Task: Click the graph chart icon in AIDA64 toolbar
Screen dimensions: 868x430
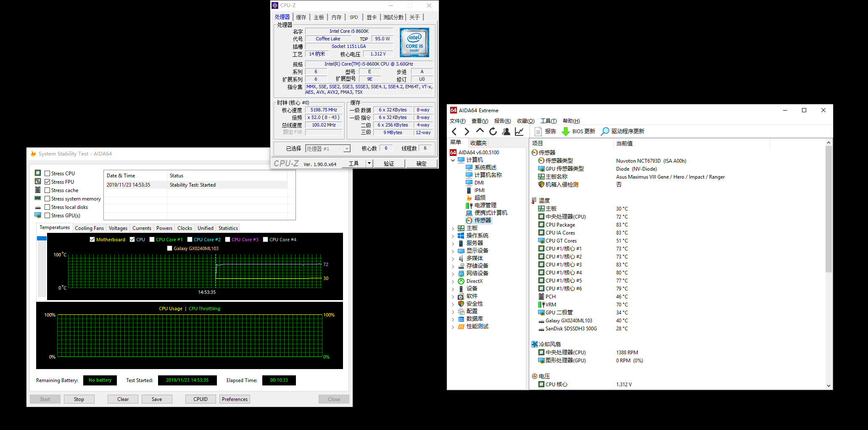Action: click(x=519, y=131)
